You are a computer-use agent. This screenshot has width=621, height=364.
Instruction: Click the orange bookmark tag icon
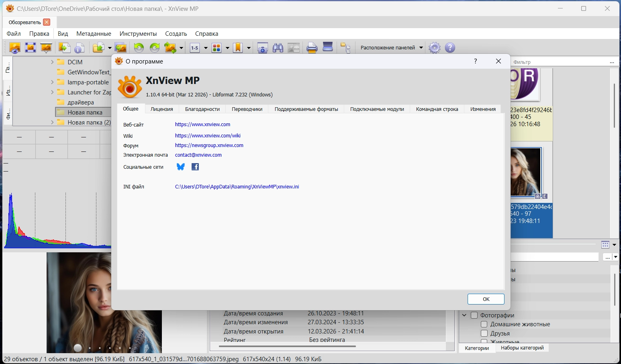click(x=238, y=48)
